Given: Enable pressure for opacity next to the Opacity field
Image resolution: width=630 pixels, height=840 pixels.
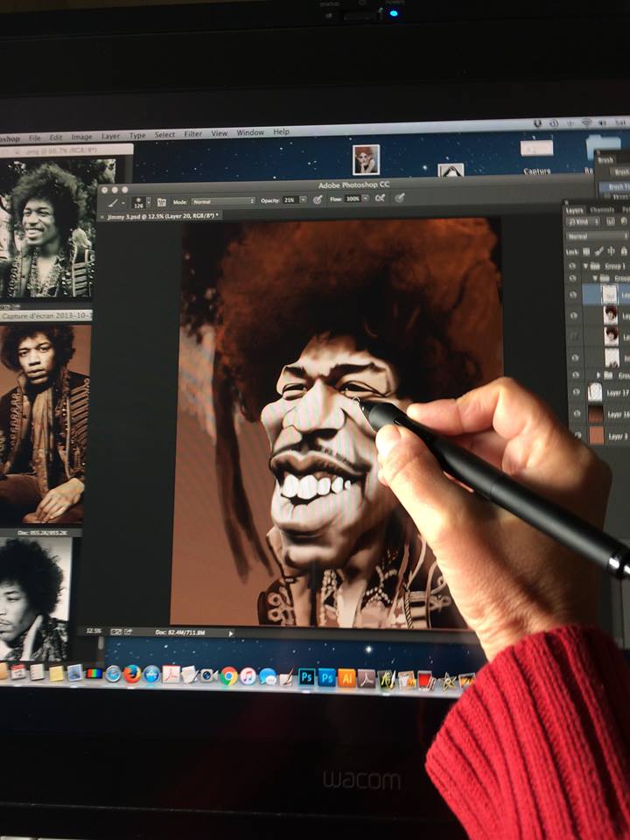Looking at the screenshot, I should pos(318,199).
